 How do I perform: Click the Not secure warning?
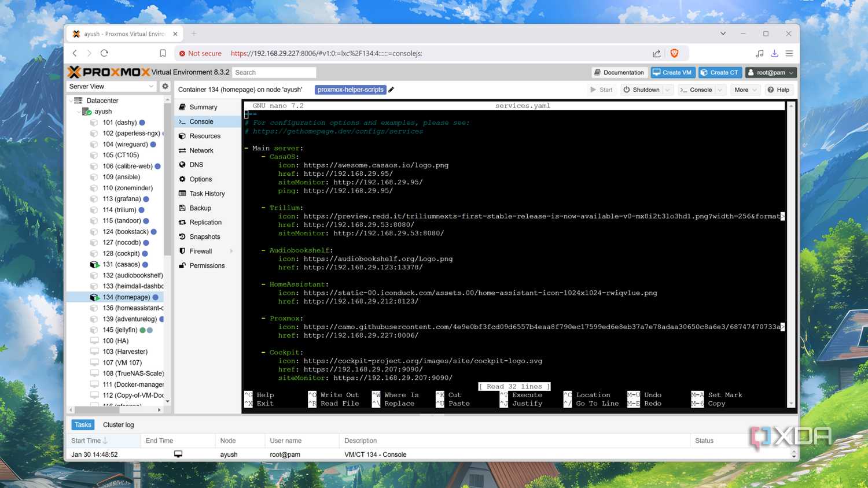[x=200, y=53]
